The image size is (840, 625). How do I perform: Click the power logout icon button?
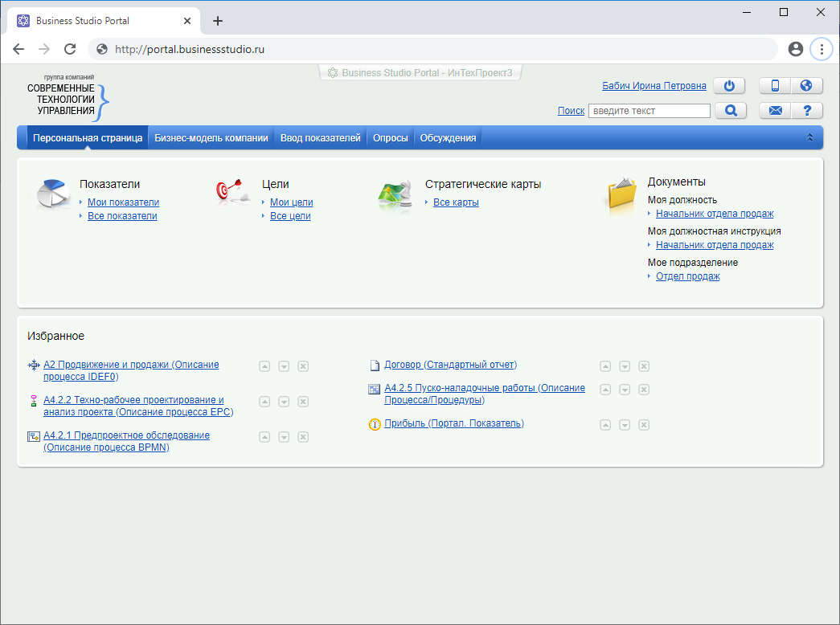pos(729,86)
